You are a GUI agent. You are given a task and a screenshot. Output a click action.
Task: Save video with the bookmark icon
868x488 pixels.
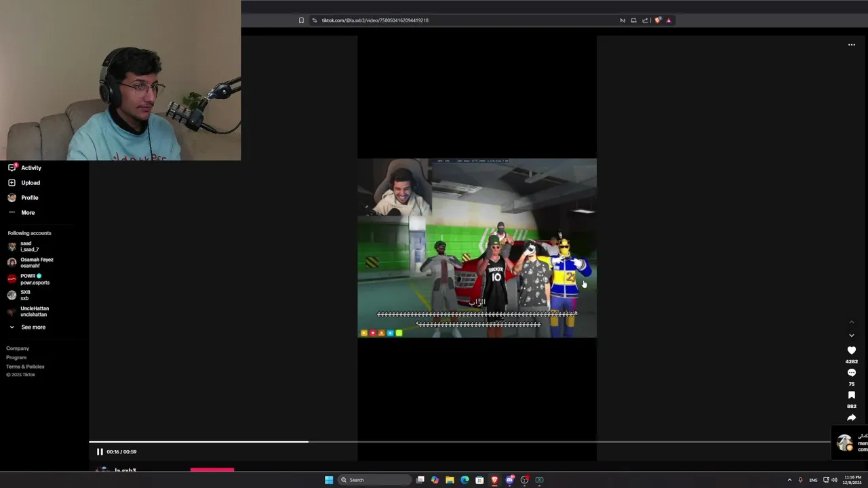pos(851,395)
